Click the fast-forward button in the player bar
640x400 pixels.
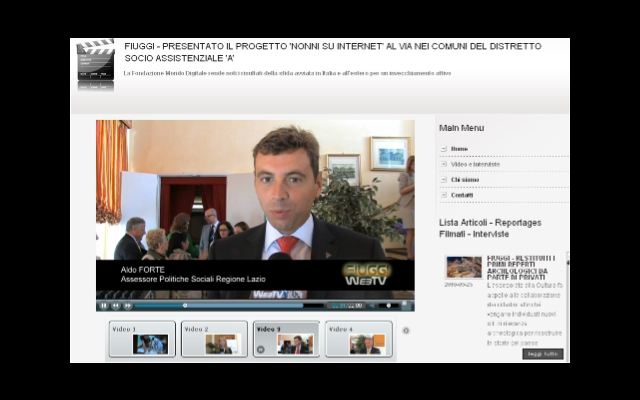tap(128, 305)
